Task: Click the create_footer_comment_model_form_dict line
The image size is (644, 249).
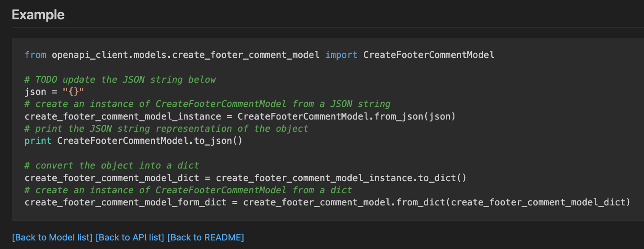Action: point(328,202)
